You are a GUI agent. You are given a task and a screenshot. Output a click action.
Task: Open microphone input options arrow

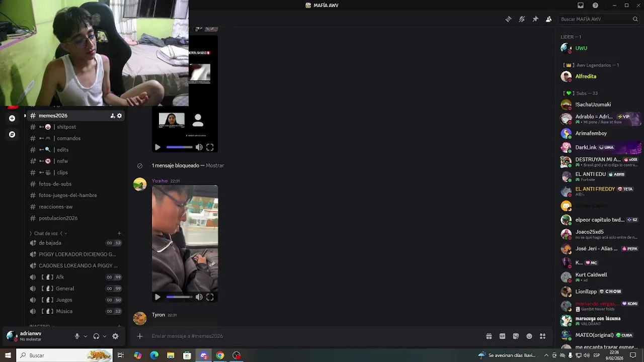click(86, 336)
